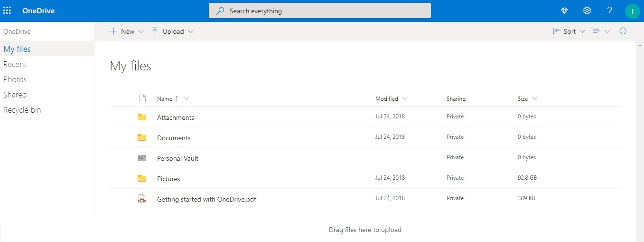Click the Attachments folder icon
Screen dimensions: 644x242
[x=141, y=117]
